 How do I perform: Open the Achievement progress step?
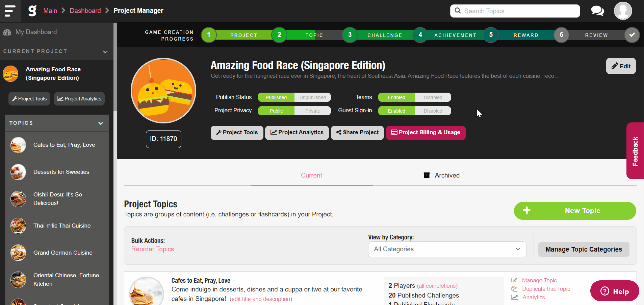click(456, 35)
